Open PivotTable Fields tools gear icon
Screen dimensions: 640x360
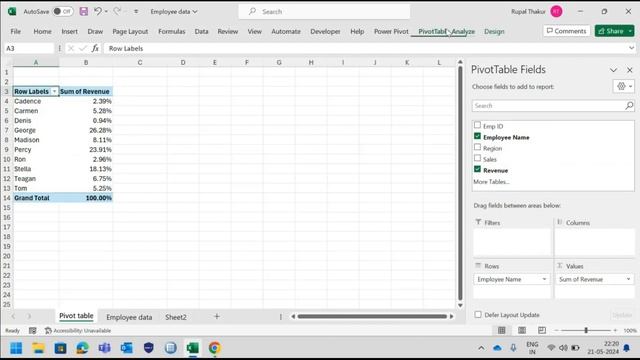pos(621,86)
